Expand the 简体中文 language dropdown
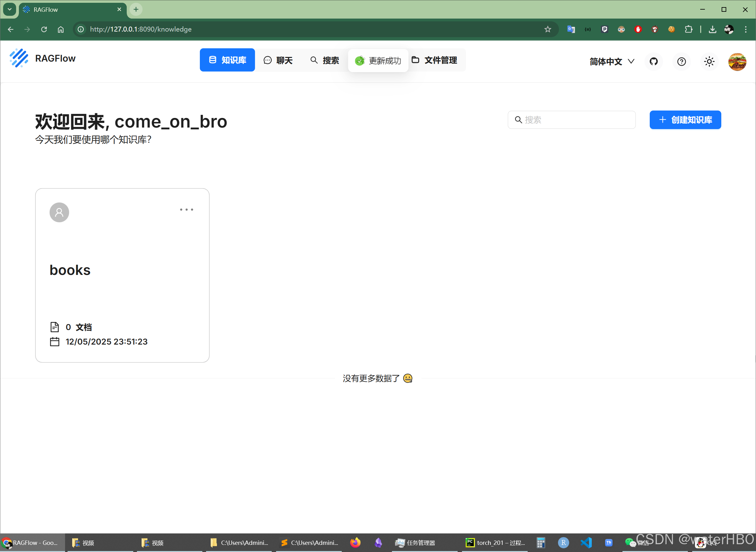 (x=612, y=62)
